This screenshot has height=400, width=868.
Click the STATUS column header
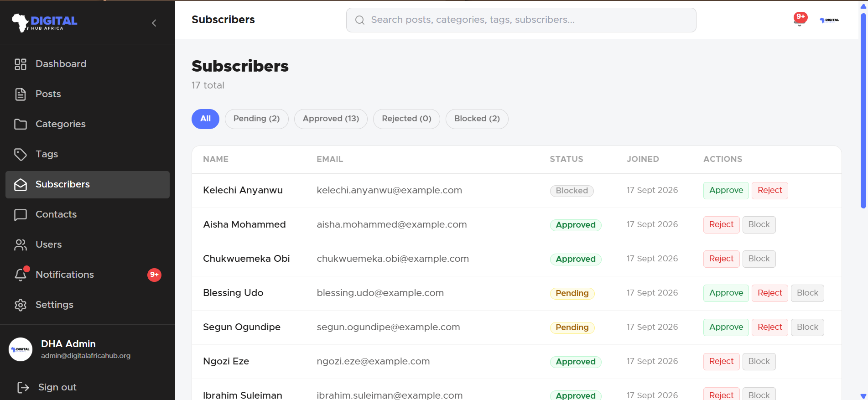click(x=566, y=159)
